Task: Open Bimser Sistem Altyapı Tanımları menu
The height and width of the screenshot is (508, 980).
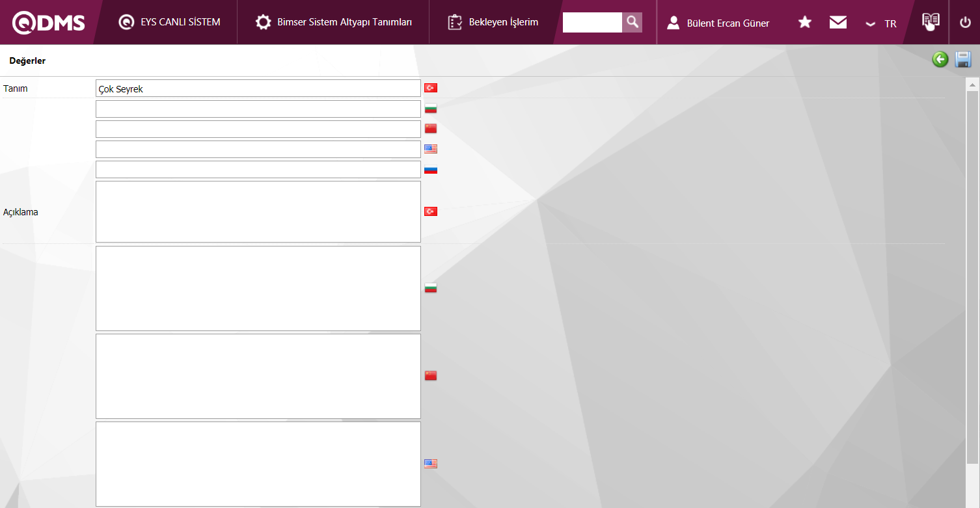Action: 334,22
